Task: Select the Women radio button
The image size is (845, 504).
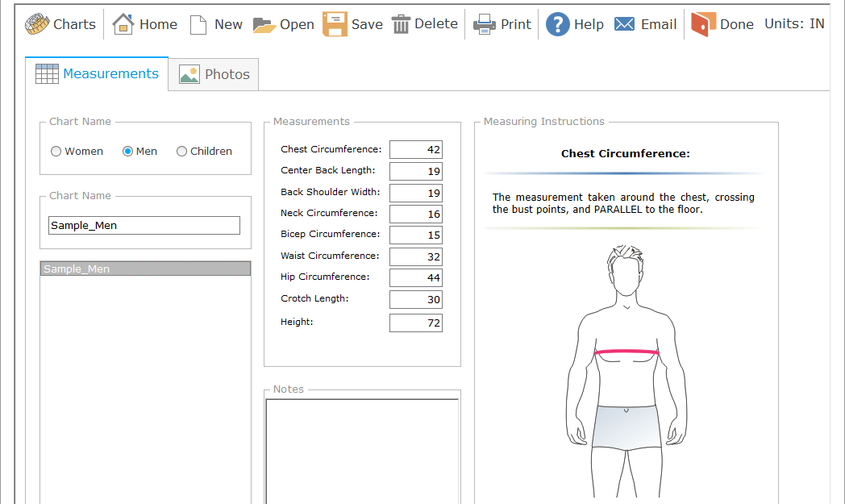Action: [x=56, y=152]
